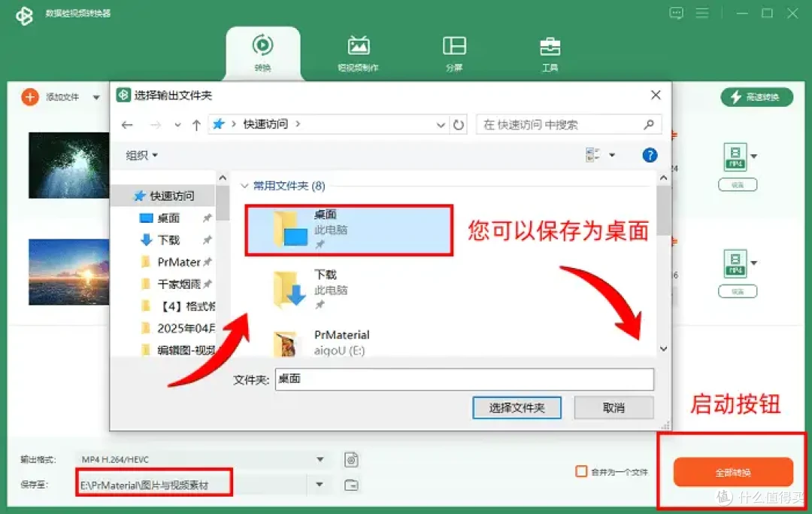This screenshot has height=514, width=812.
Task: Select 桌面 folder in the file list
Action: coord(349,230)
